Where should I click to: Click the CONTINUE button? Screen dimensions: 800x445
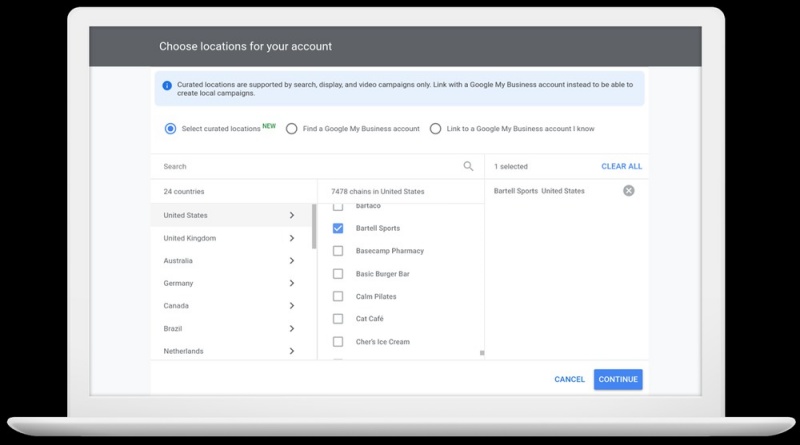click(x=618, y=379)
